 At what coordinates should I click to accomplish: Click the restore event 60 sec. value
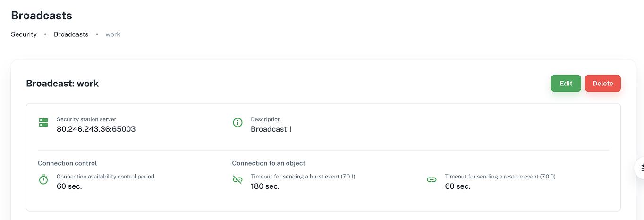(x=458, y=186)
